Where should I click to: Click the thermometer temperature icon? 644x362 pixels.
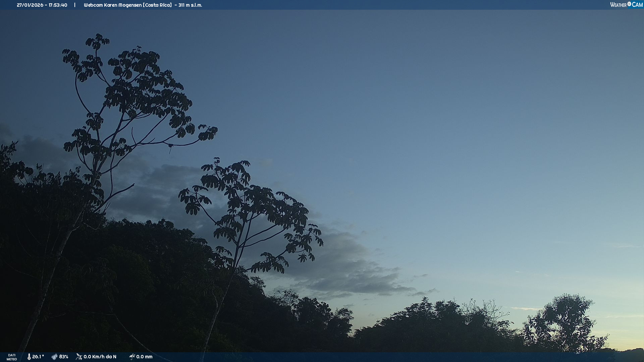(x=29, y=357)
